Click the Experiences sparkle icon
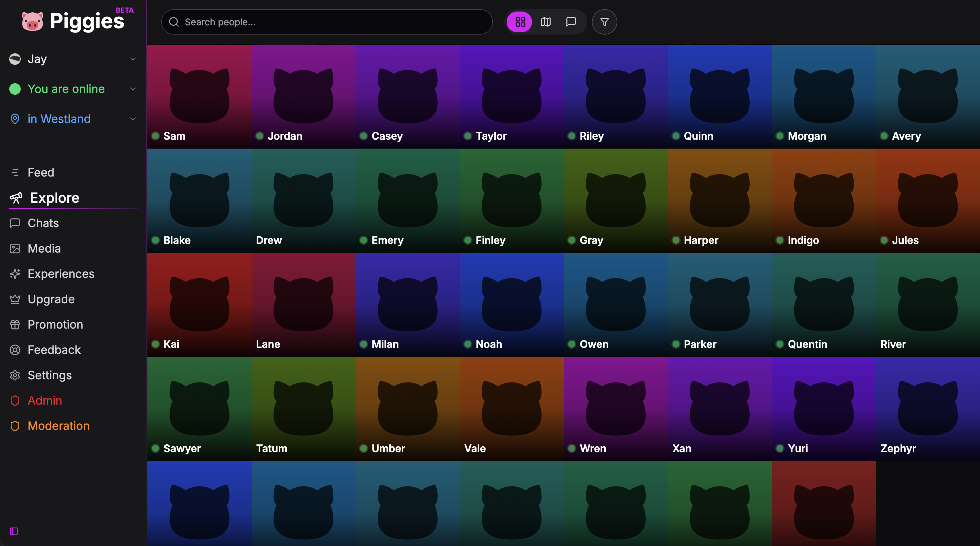This screenshot has width=980, height=546. pos(15,274)
